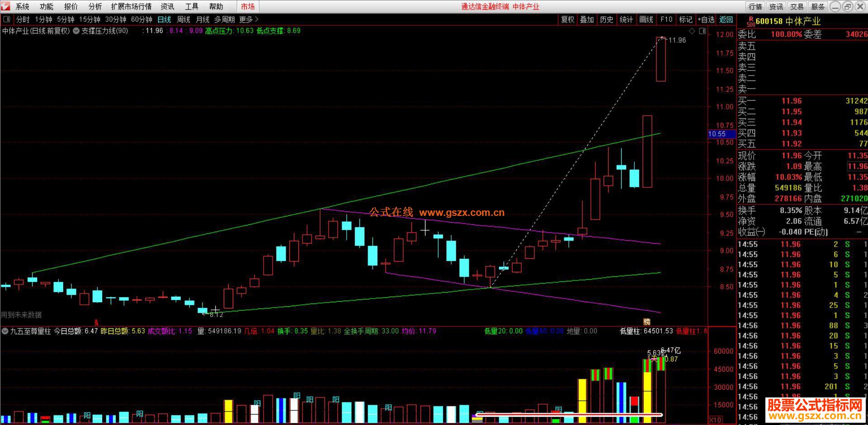Click the 买一 bid price 11.96
868x425 pixels.
792,101
